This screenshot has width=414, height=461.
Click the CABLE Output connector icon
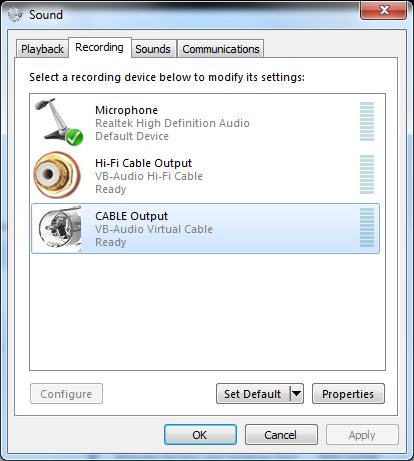tap(60, 228)
